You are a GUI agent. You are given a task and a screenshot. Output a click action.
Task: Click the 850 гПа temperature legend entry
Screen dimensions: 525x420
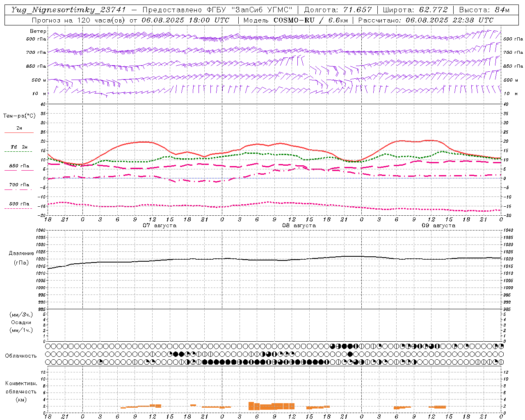[x=19, y=166]
